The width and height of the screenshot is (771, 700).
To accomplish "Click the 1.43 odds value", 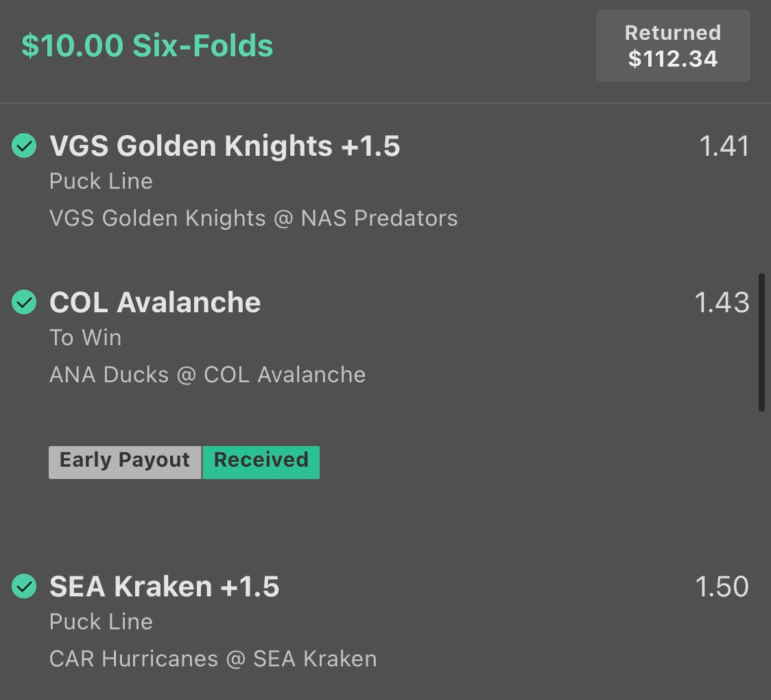I will point(722,302).
